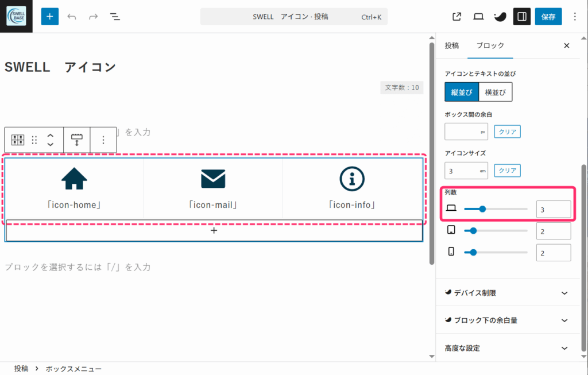Redo the last undone change
This screenshot has height=375, width=588.
(x=94, y=17)
